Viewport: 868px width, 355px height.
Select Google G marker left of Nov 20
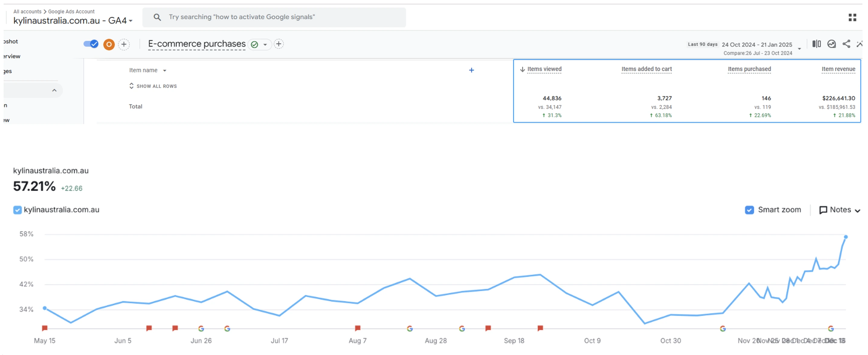point(723,328)
